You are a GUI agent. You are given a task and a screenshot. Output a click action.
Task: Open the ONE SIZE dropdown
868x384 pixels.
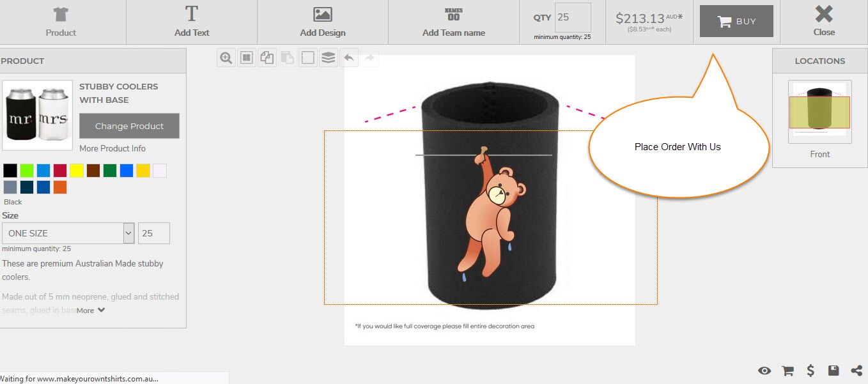[68, 233]
